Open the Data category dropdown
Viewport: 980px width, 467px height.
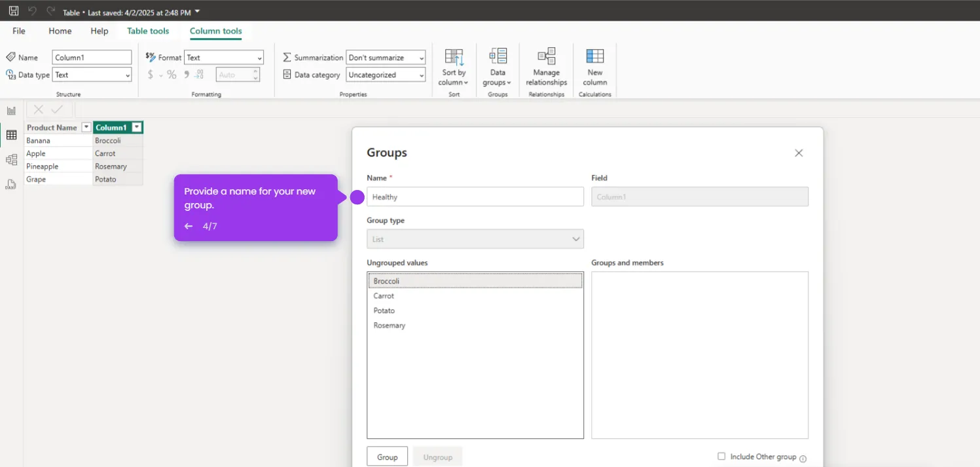[386, 75]
